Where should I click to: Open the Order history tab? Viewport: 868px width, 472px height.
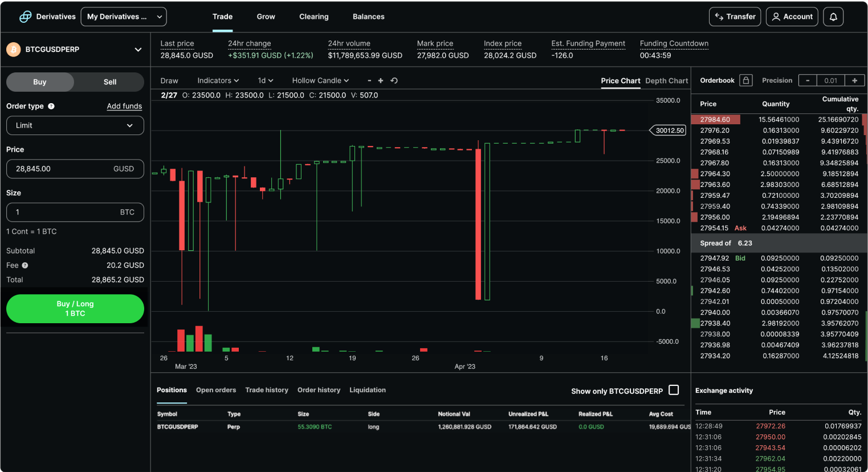tap(319, 390)
